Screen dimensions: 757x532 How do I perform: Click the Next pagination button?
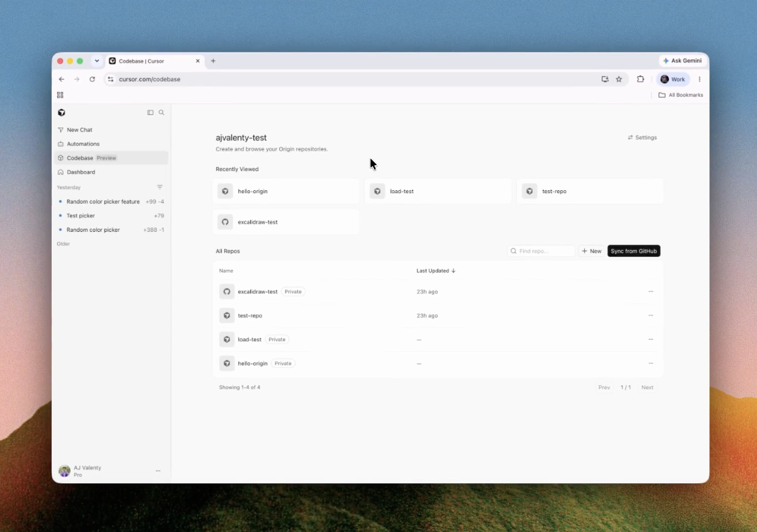coord(648,388)
